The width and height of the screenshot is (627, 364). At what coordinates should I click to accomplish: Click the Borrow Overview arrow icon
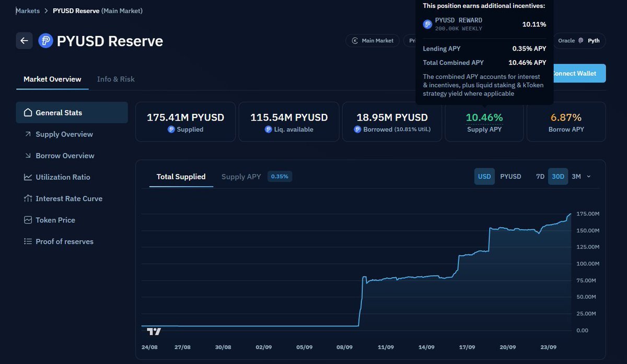pos(28,156)
